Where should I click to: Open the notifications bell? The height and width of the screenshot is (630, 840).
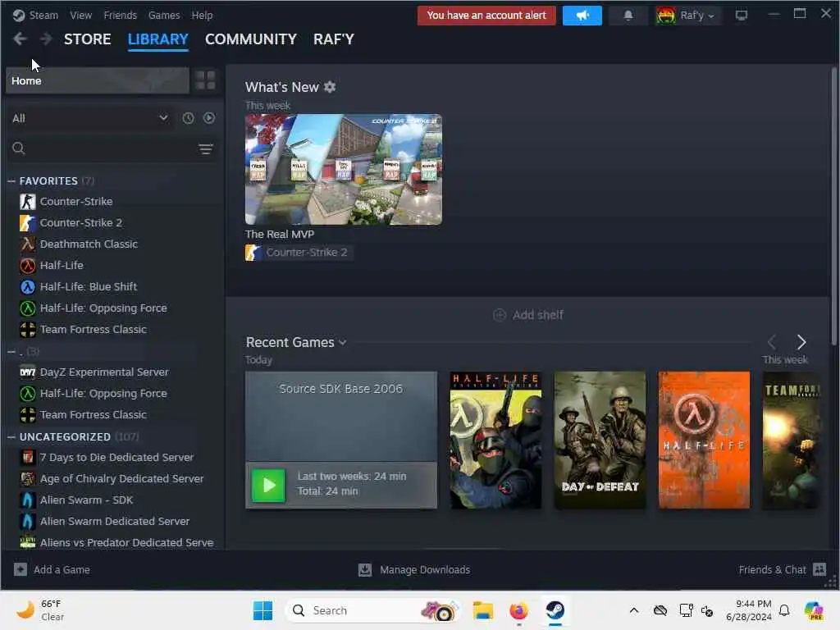tap(628, 16)
